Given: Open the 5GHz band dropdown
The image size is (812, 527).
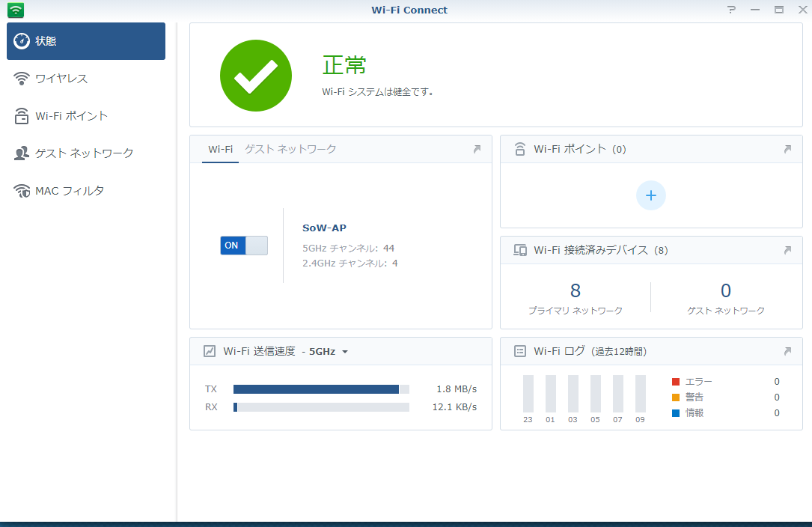Looking at the screenshot, I should click(329, 352).
